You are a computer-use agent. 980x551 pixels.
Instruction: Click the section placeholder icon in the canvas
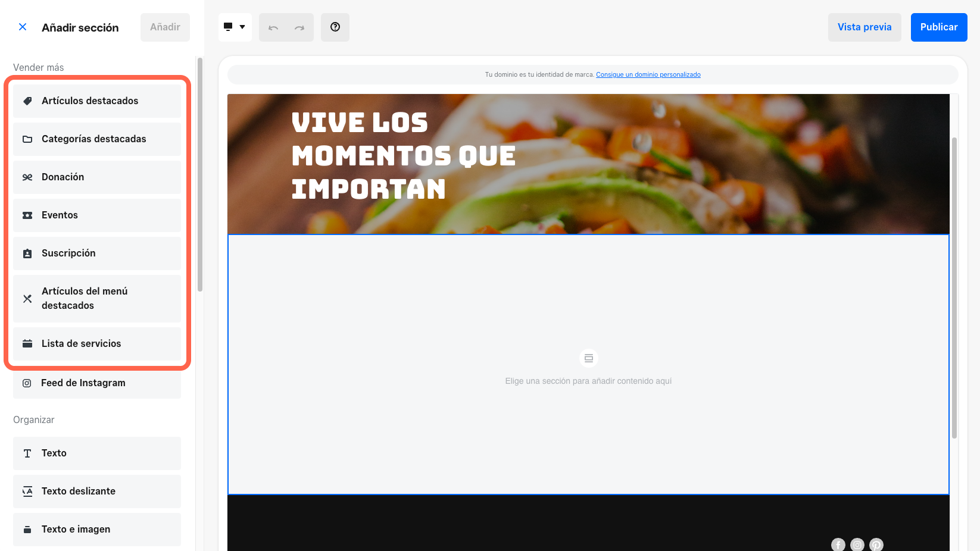(589, 358)
